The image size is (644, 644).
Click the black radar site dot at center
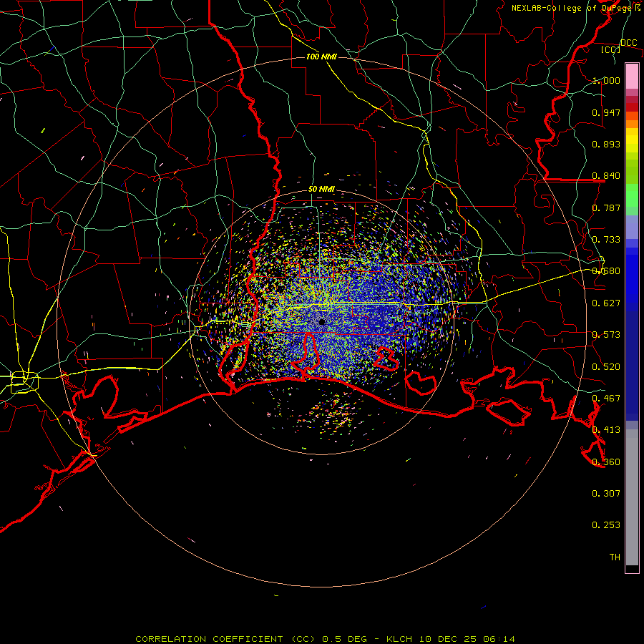pyautogui.click(x=321, y=322)
